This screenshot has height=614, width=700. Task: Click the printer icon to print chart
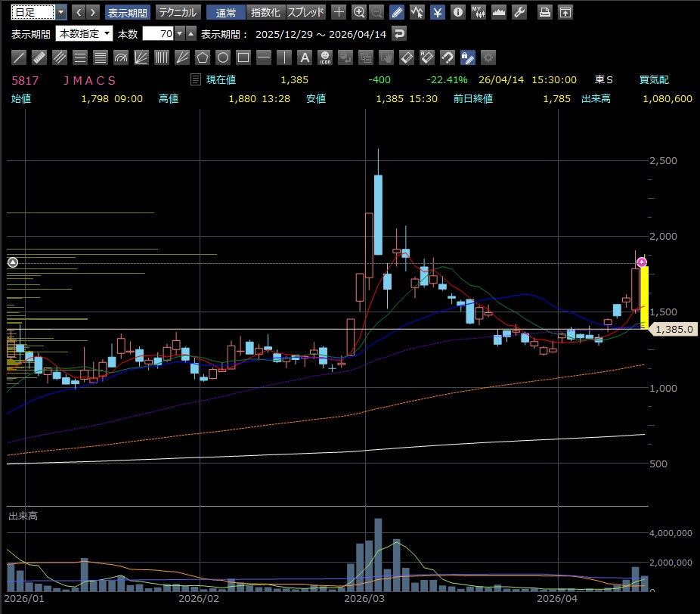point(544,12)
